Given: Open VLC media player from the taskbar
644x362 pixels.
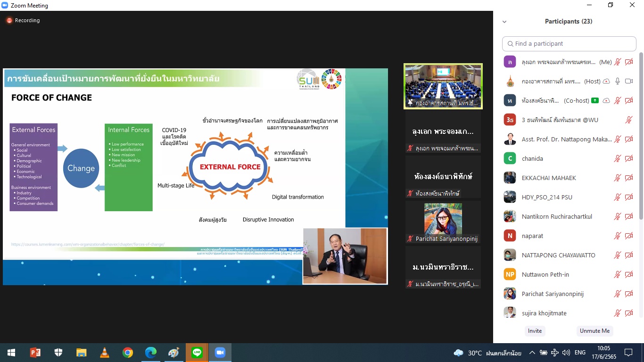Looking at the screenshot, I should (x=105, y=353).
